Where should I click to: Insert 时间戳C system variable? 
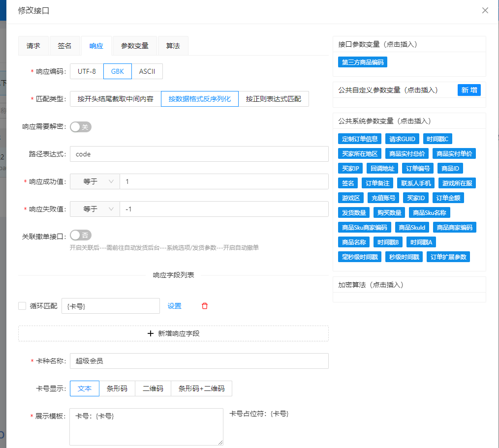point(437,139)
